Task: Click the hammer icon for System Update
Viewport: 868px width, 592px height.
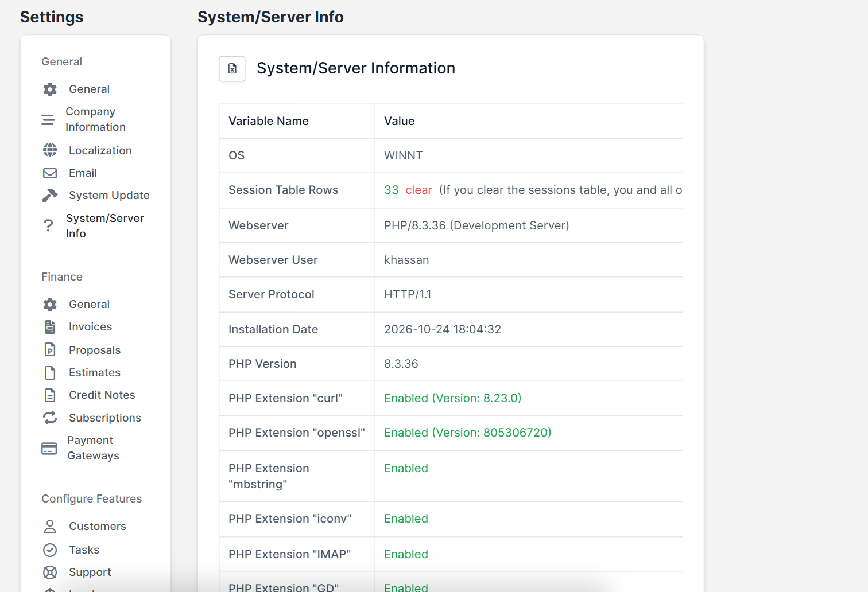Action: coord(50,196)
